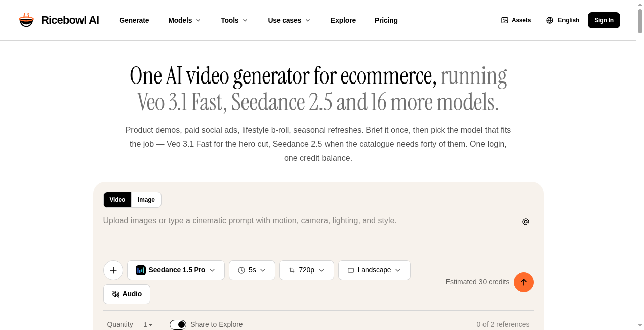Viewport: 644px width, 330px height.
Task: Open the Assets image icon
Action: 505,20
